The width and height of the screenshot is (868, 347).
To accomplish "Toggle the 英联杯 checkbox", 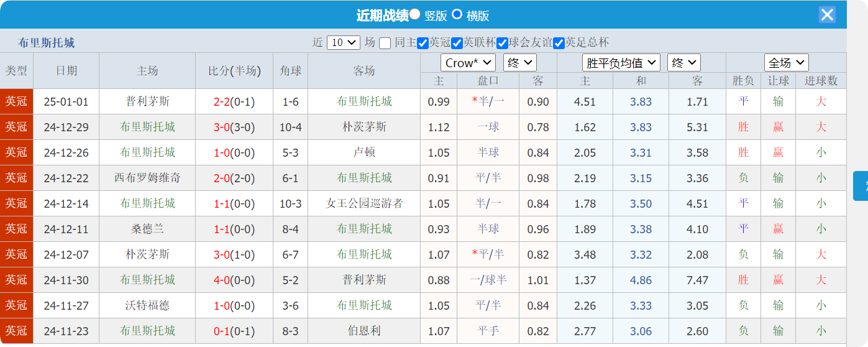I will (457, 44).
